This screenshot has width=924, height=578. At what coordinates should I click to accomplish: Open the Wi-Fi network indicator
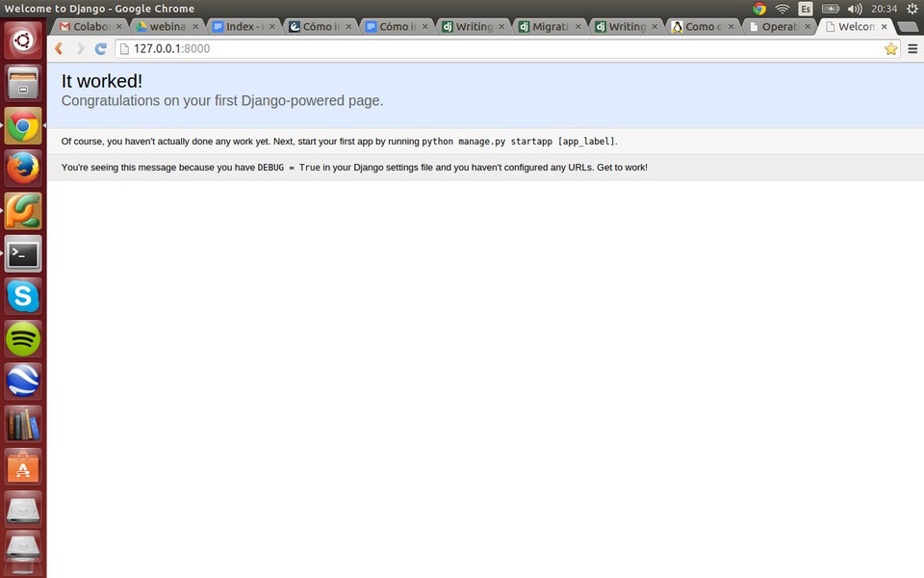click(782, 9)
